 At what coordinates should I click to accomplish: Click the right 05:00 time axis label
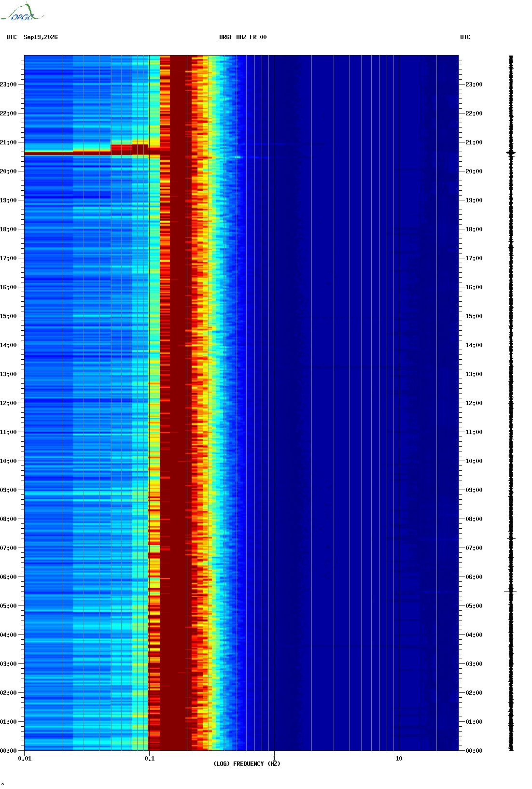tap(474, 606)
